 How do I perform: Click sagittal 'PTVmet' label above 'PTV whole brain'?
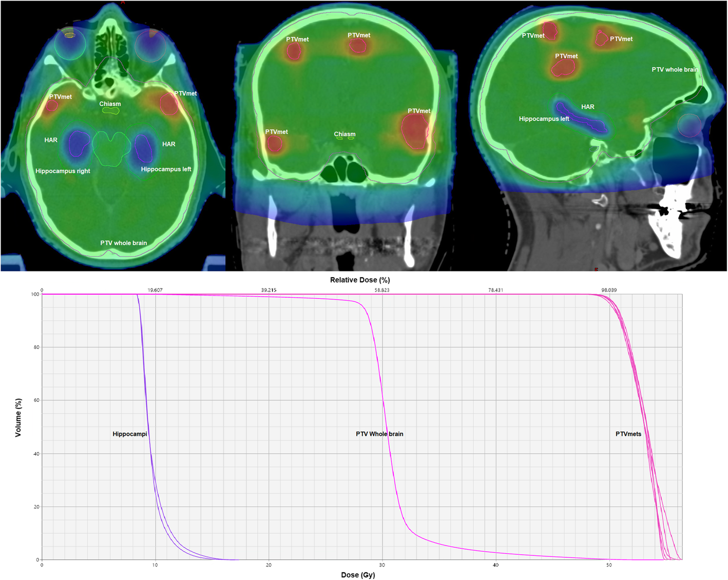(621, 39)
